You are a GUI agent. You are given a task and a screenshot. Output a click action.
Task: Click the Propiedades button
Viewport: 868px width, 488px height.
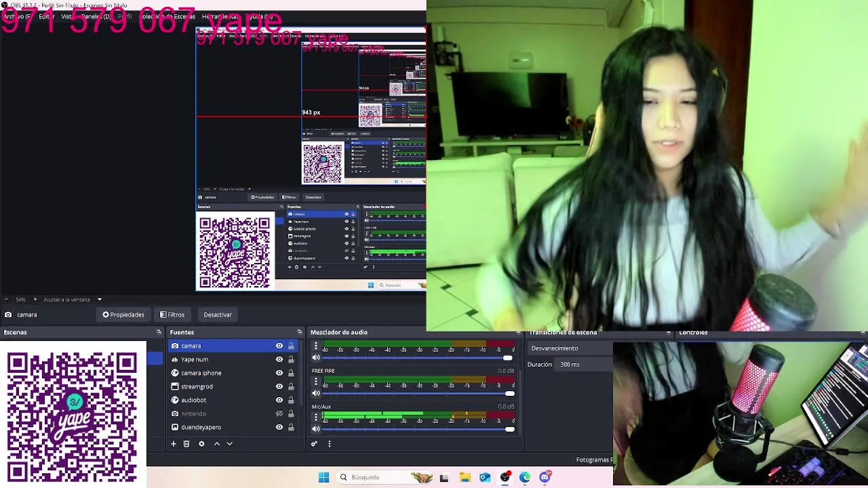click(x=123, y=314)
